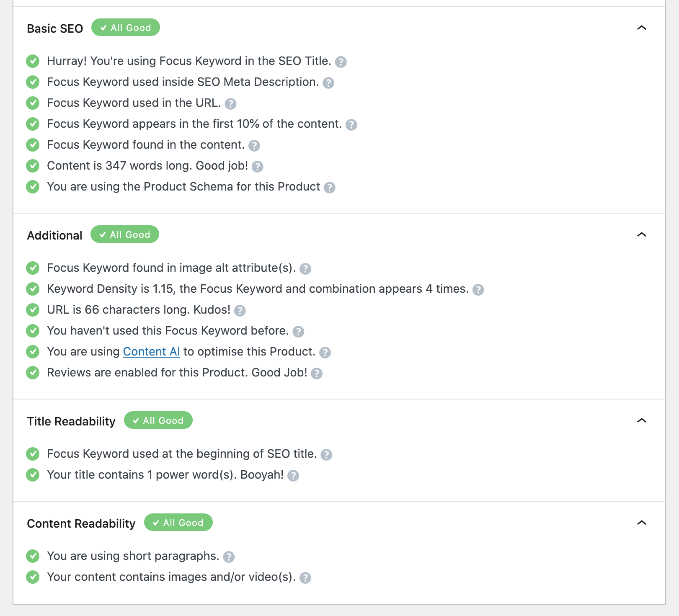Select the Basic SEO heading
The width and height of the screenshot is (679, 616).
point(55,28)
